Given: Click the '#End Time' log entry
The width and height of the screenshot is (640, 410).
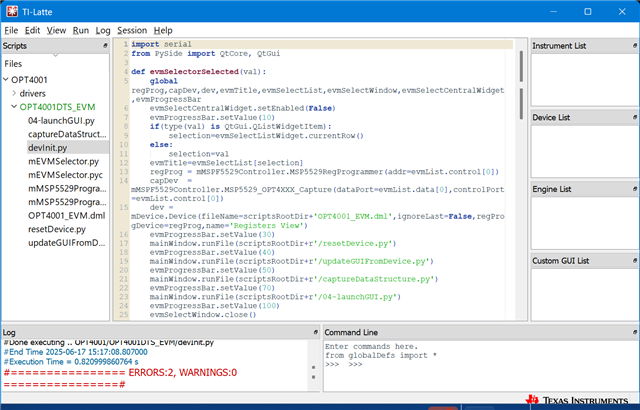Looking at the screenshot, I should click(76, 352).
